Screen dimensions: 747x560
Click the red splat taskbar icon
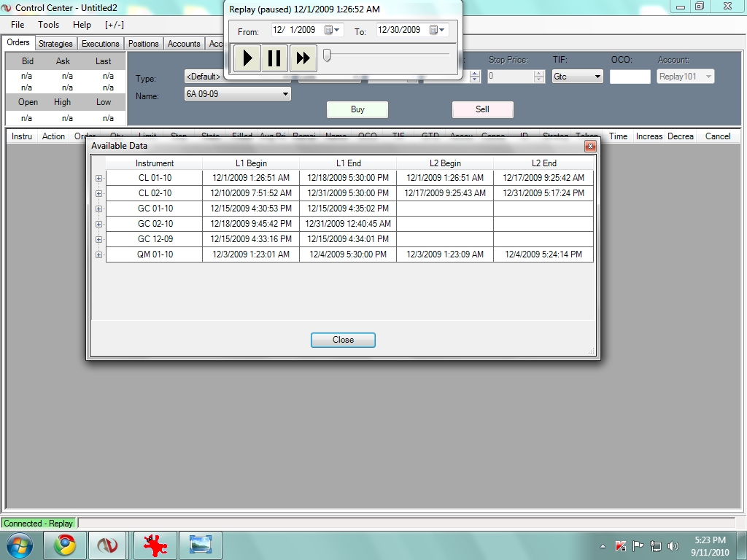(155, 545)
